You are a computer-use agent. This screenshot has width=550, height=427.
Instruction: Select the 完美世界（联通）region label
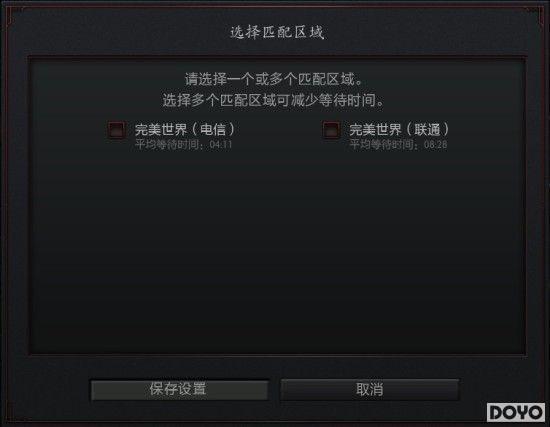(399, 130)
